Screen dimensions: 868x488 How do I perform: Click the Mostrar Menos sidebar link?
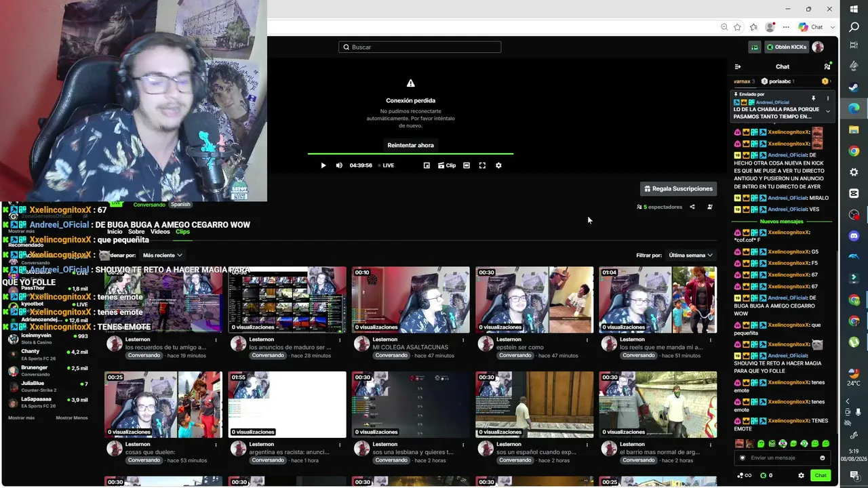(72, 418)
